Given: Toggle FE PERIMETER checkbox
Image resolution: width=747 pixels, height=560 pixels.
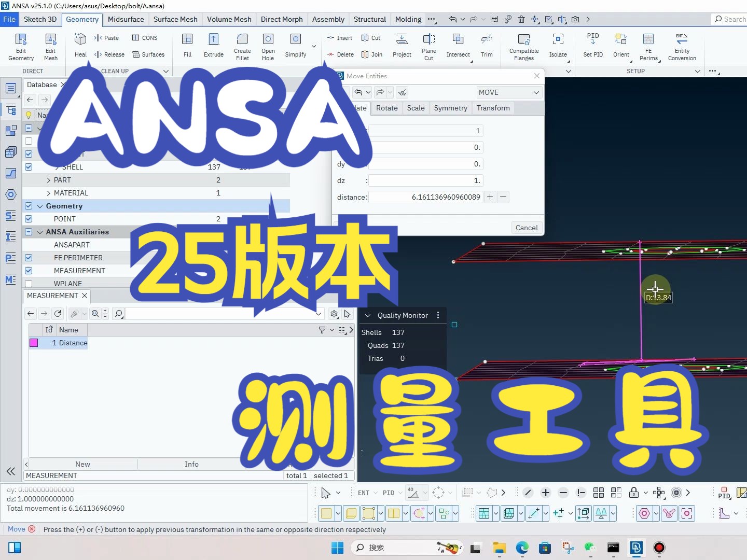Looking at the screenshot, I should (x=29, y=258).
